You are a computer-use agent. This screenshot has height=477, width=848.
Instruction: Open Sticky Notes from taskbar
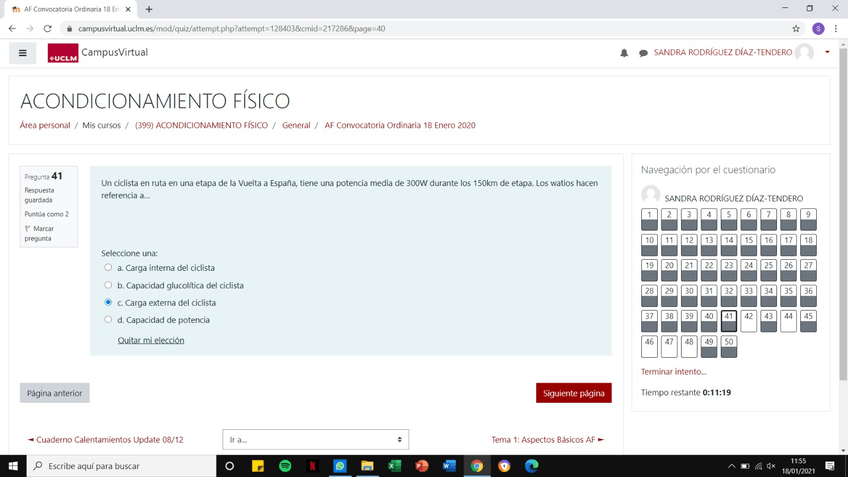pyautogui.click(x=258, y=466)
